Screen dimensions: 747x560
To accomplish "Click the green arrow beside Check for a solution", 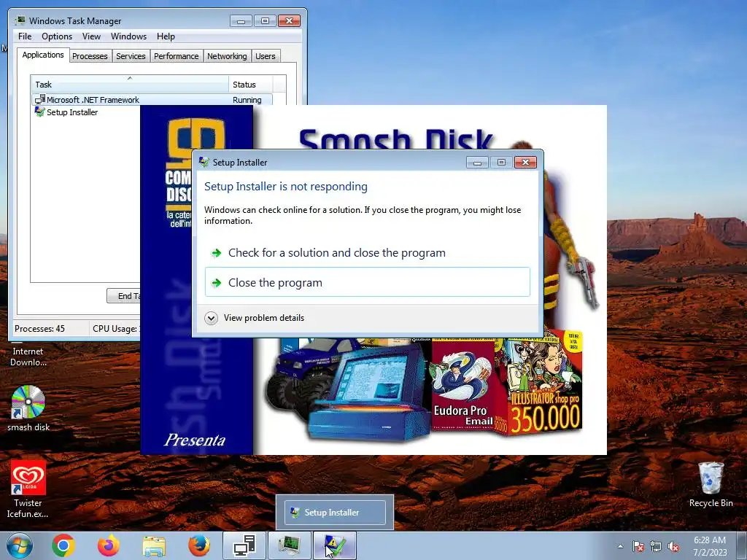I will [x=216, y=253].
